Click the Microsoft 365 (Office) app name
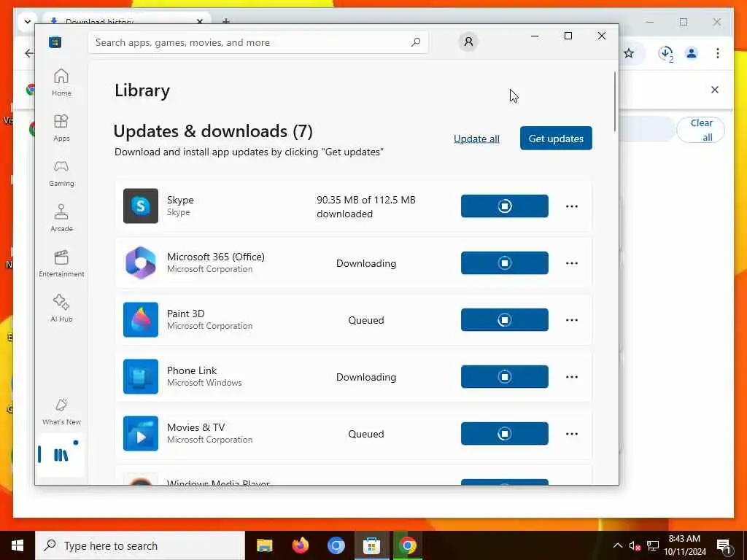Screen dimensions: 747x560 (x=216, y=257)
